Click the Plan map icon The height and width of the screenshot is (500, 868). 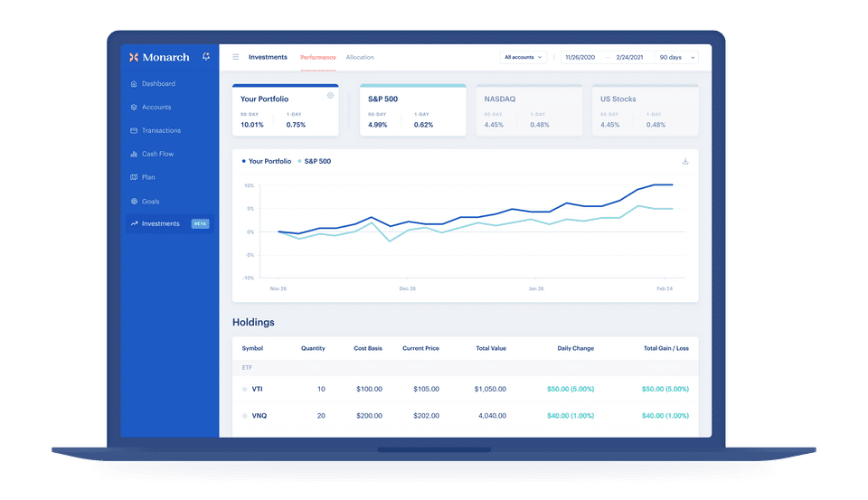click(134, 177)
